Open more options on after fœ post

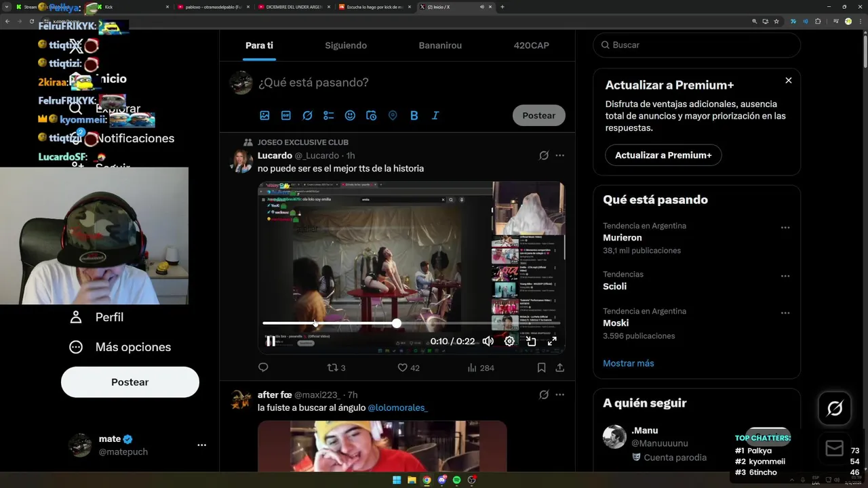click(x=559, y=394)
